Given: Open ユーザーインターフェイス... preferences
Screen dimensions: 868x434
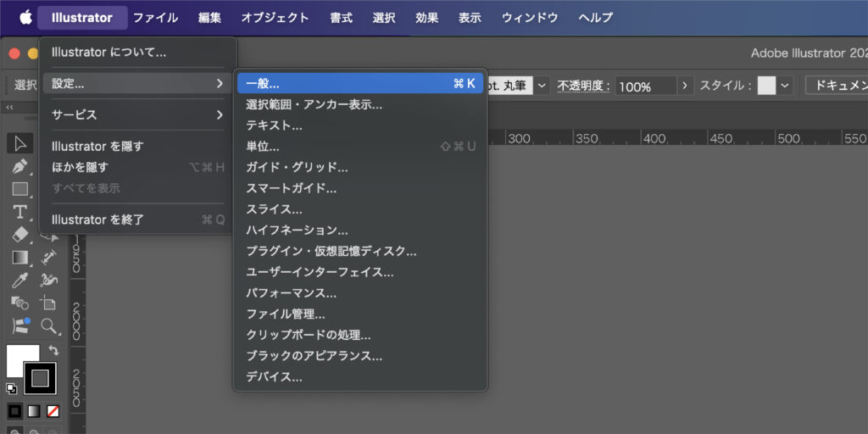Looking at the screenshot, I should click(x=320, y=272).
